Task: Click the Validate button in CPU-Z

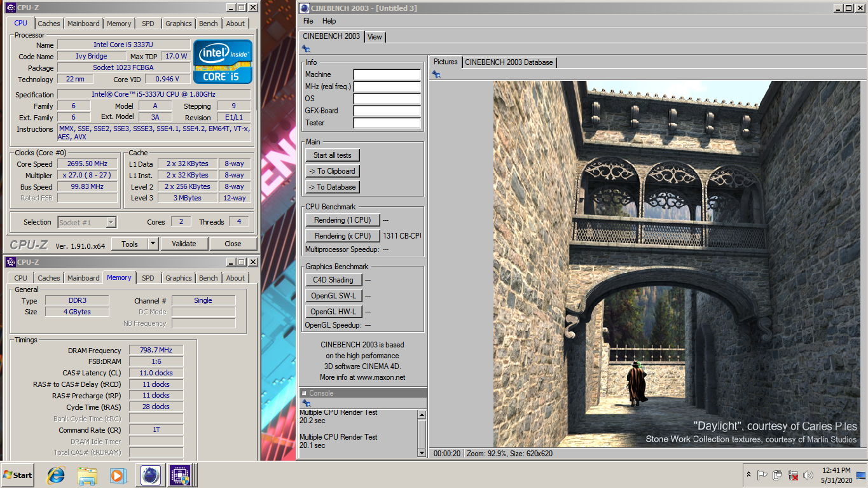Action: [184, 244]
